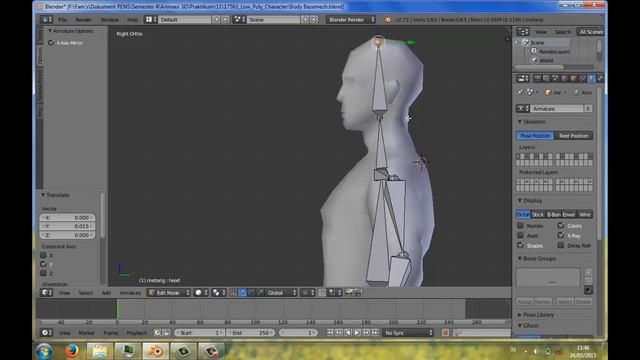640x360 pixels.
Task: Toggle the 3D manipulator widget icon
Action: point(234,293)
